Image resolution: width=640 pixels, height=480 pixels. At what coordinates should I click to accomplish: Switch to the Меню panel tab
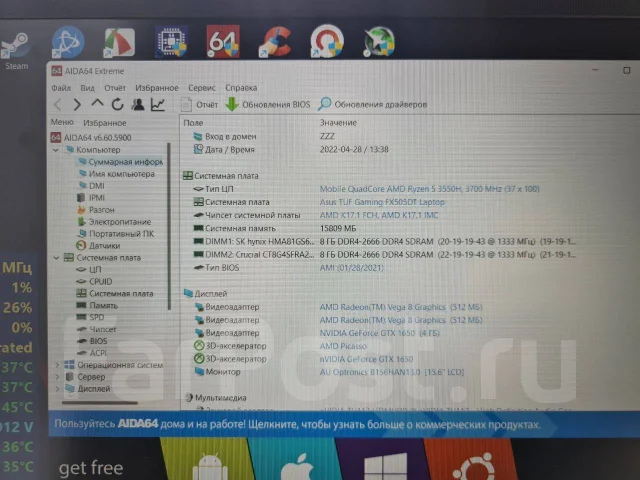pyautogui.click(x=62, y=122)
